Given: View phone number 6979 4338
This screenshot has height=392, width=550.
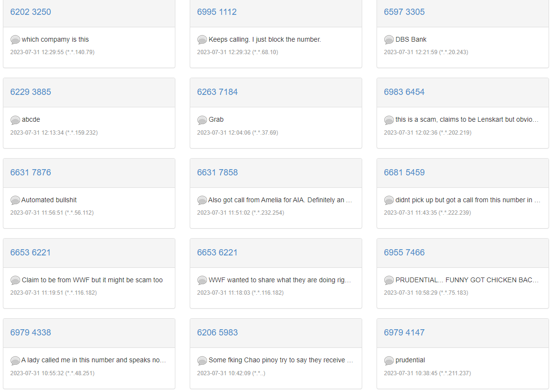Looking at the screenshot, I should pos(31,333).
